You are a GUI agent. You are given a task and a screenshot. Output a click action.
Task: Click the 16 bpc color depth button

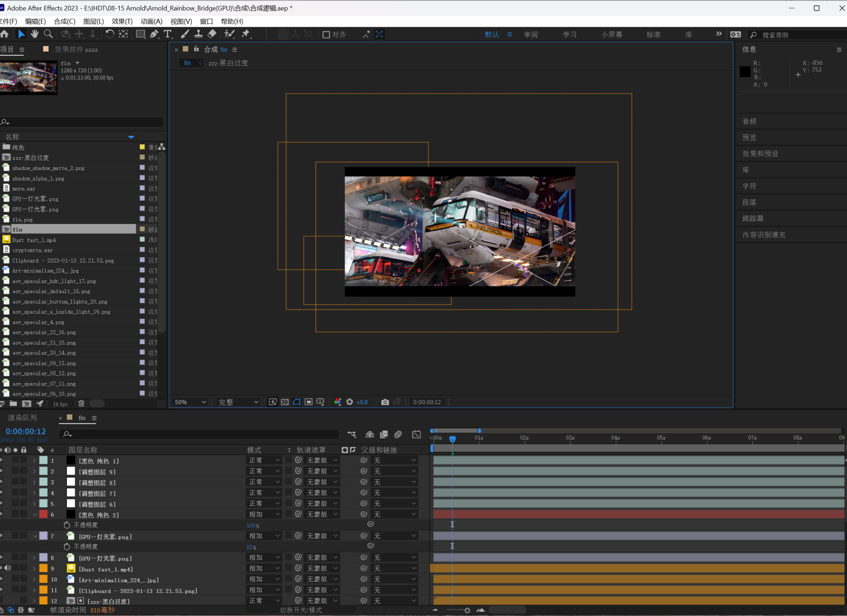(61, 404)
